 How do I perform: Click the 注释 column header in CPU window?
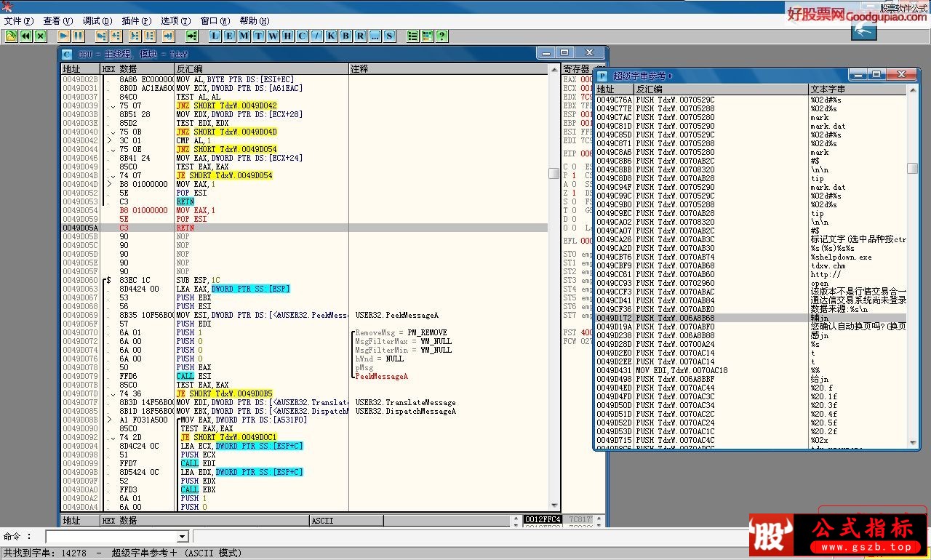pos(449,69)
